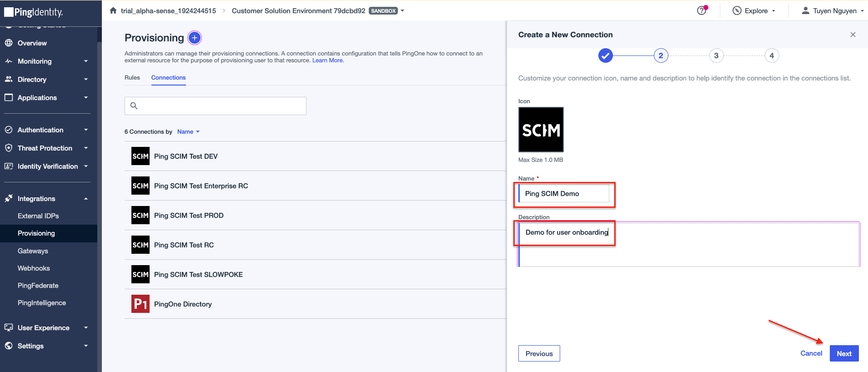Click the SCIM connection icon thumbnail
This screenshot has width=868, height=372.
pyautogui.click(x=541, y=130)
